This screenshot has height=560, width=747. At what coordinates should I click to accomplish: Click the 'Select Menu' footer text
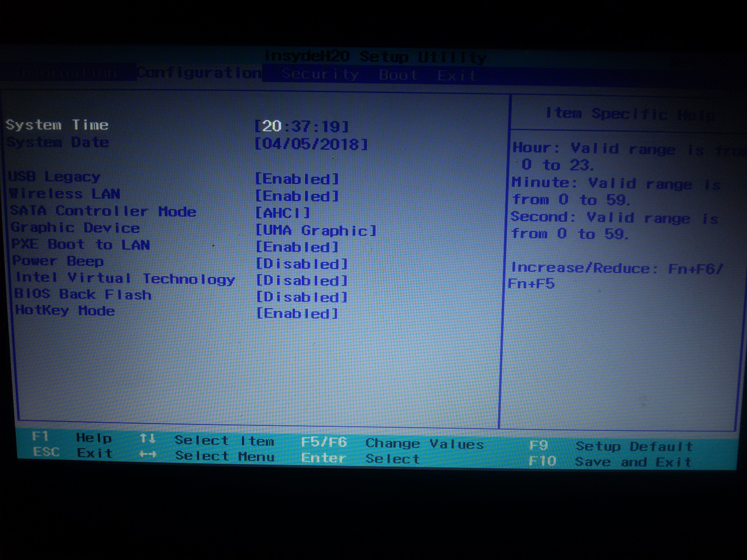225,456
